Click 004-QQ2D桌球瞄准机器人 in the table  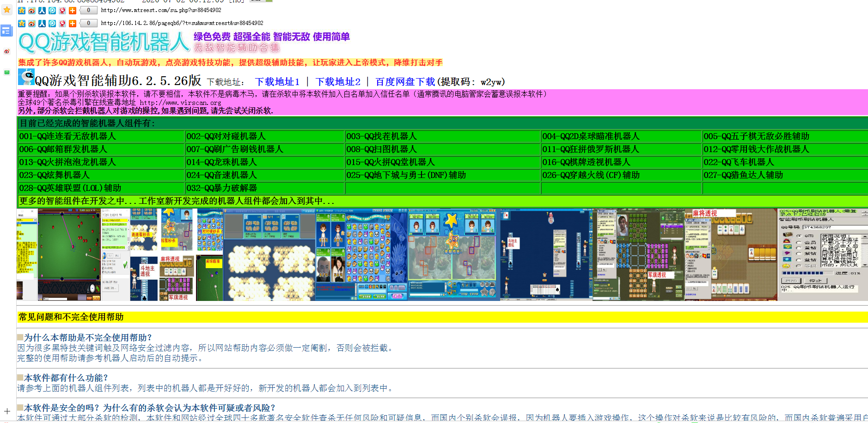[622, 136]
